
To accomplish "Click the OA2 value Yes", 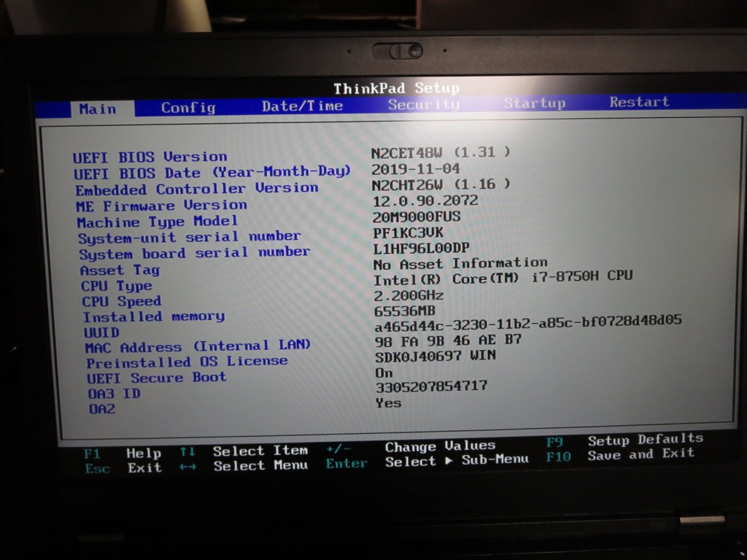I will (389, 402).
